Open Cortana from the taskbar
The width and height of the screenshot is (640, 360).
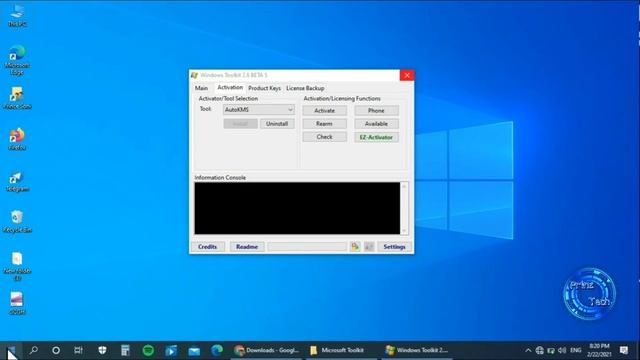click(x=56, y=350)
